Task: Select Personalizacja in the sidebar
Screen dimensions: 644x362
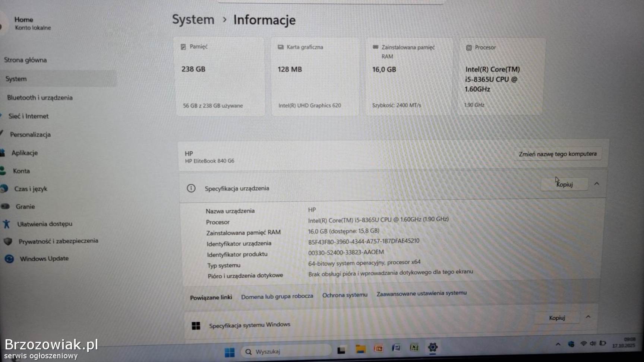Action: tap(30, 134)
